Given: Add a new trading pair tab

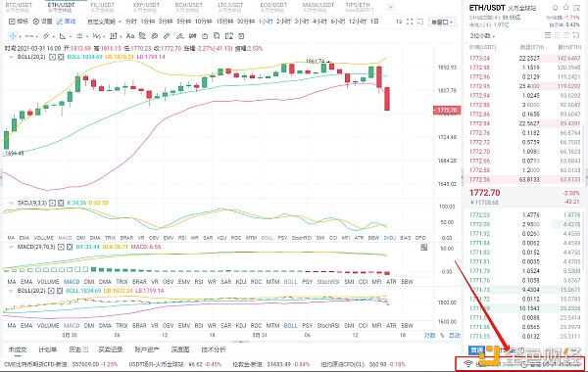Looking at the screenshot, I should point(391,7).
